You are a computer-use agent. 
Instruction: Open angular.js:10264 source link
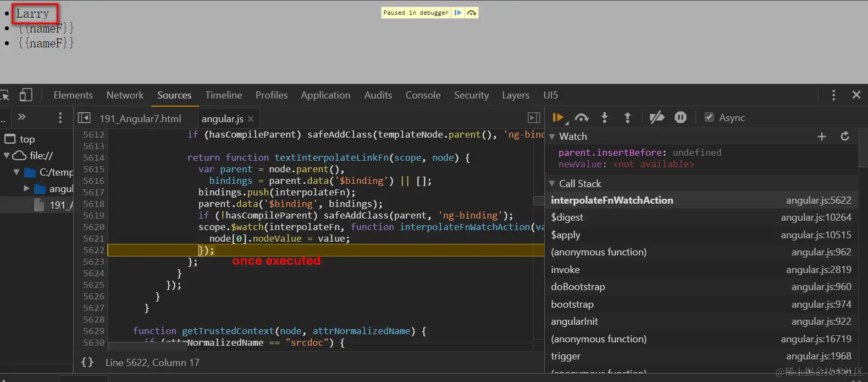[816, 217]
